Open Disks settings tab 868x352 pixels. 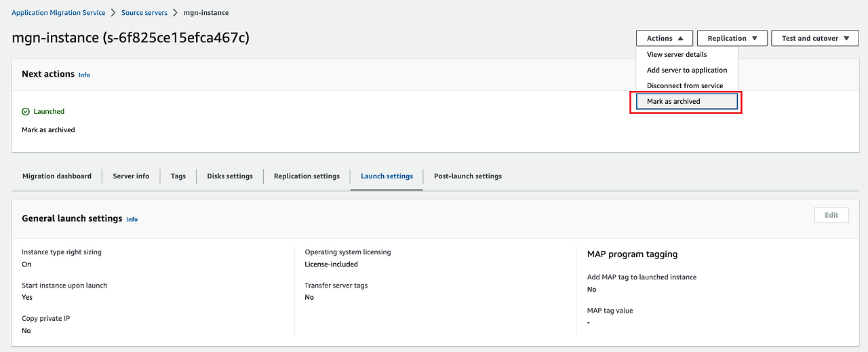tap(230, 176)
